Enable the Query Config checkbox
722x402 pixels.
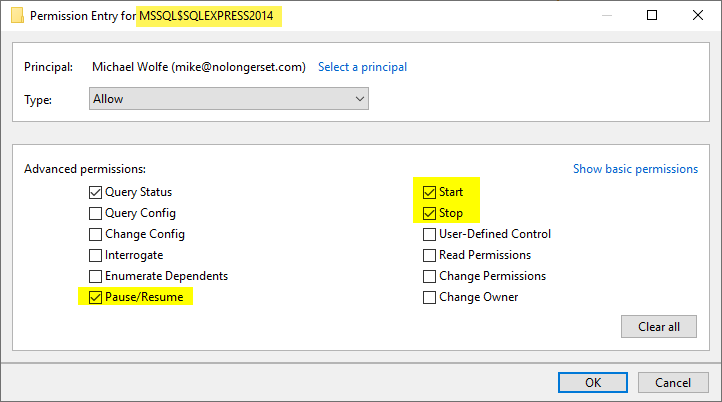[x=95, y=213]
